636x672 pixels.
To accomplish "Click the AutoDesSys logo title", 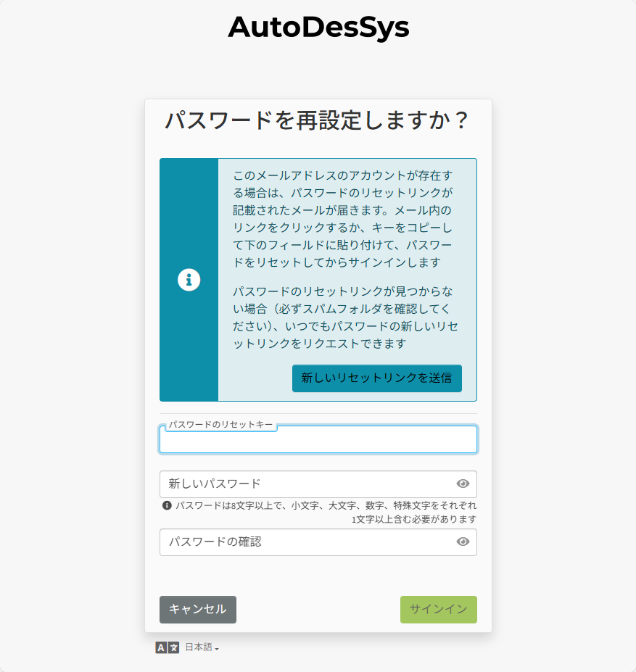I will coord(318,27).
